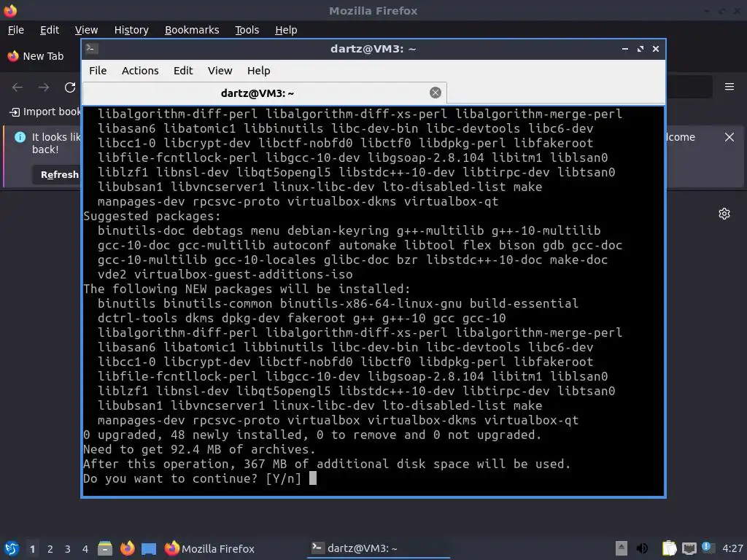Viewport: 747px width, 560px height.
Task: Open new tab page settings gear
Action: 724,214
